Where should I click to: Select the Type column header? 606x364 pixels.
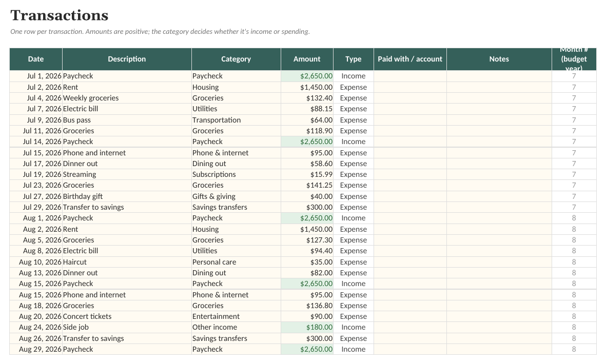353,59
